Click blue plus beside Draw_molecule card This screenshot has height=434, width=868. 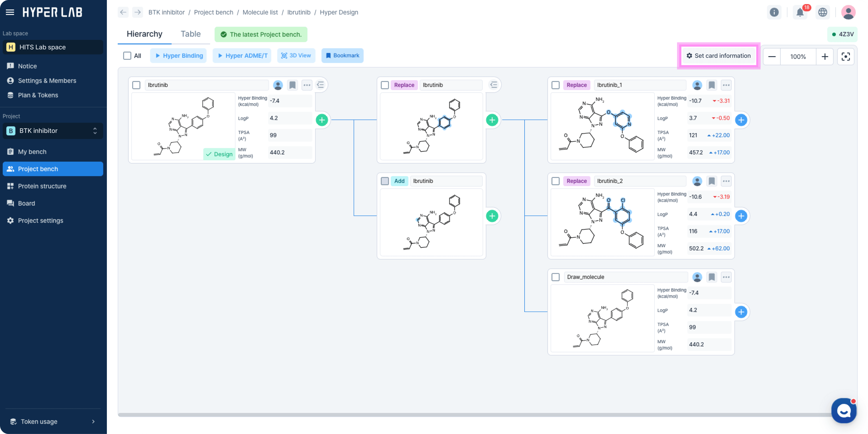741,312
